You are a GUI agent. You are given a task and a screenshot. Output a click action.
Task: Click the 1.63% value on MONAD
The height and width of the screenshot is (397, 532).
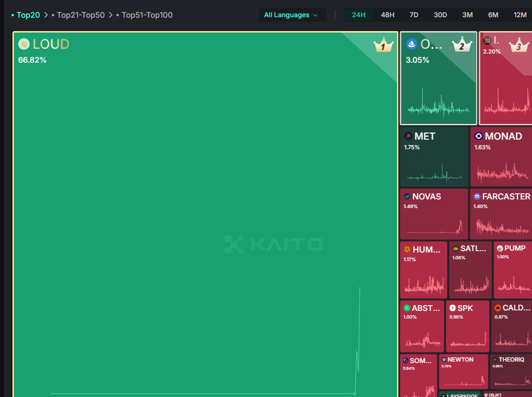click(x=482, y=147)
